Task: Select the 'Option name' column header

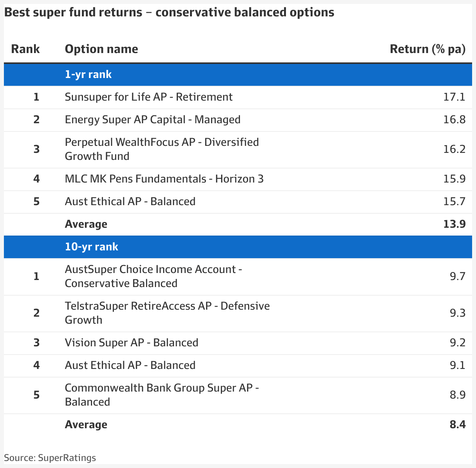Action: pos(101,49)
